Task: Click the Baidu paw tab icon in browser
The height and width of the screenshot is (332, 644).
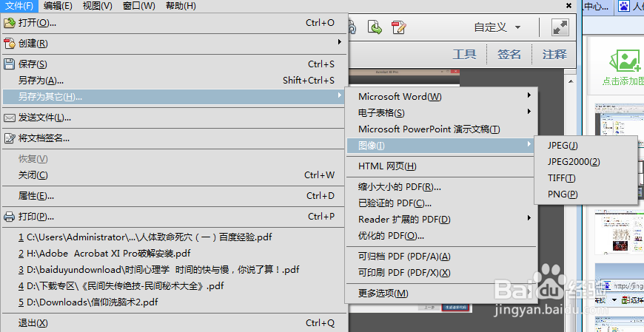Action: 624,6
